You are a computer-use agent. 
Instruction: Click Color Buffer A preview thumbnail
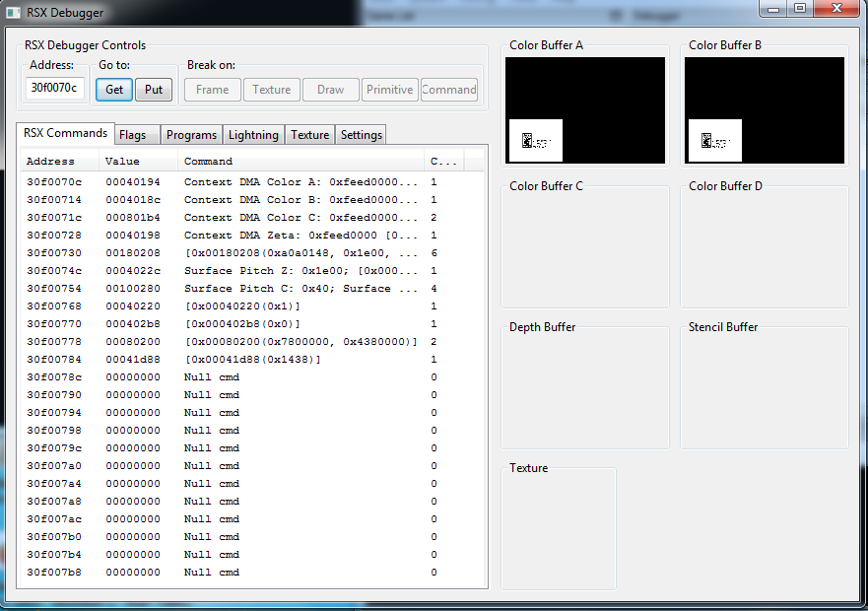[585, 109]
